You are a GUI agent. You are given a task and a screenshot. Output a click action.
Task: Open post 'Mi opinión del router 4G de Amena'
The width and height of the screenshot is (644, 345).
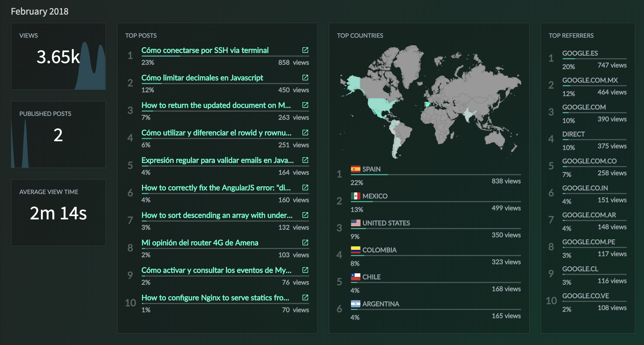200,243
